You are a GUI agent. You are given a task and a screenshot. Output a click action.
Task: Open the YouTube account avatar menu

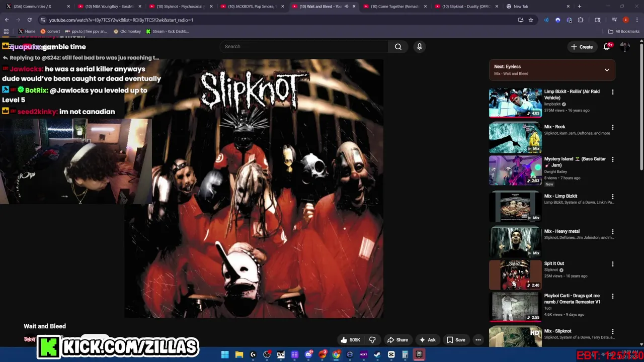pos(625,47)
